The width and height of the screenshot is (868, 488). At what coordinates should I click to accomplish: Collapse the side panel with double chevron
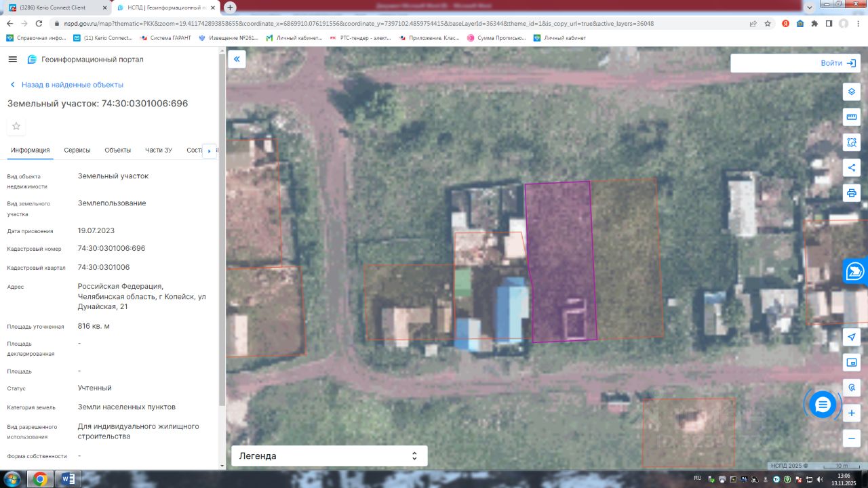coord(237,59)
